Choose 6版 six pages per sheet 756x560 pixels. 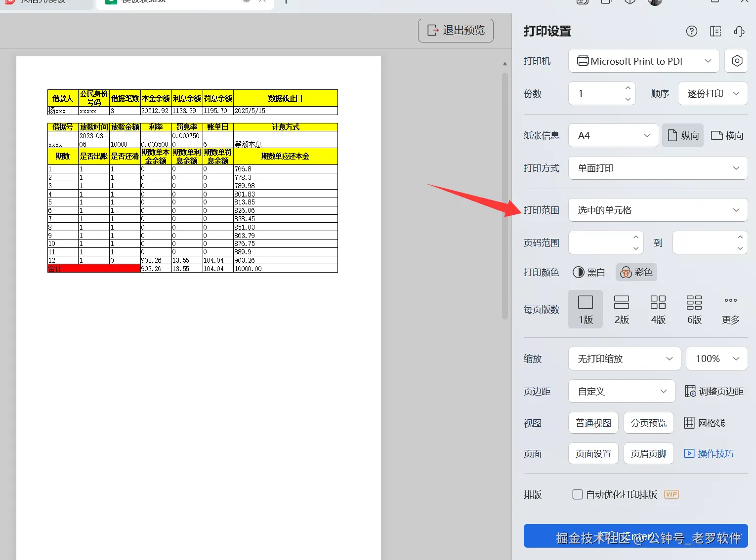point(694,309)
